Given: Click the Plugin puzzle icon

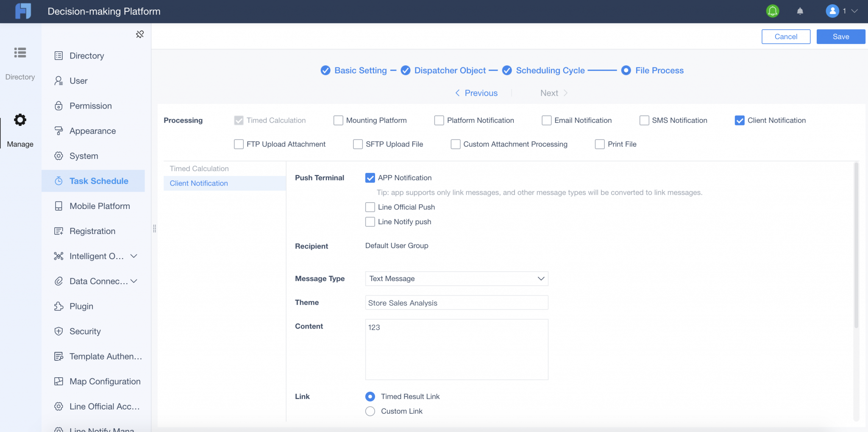Looking at the screenshot, I should tap(59, 306).
